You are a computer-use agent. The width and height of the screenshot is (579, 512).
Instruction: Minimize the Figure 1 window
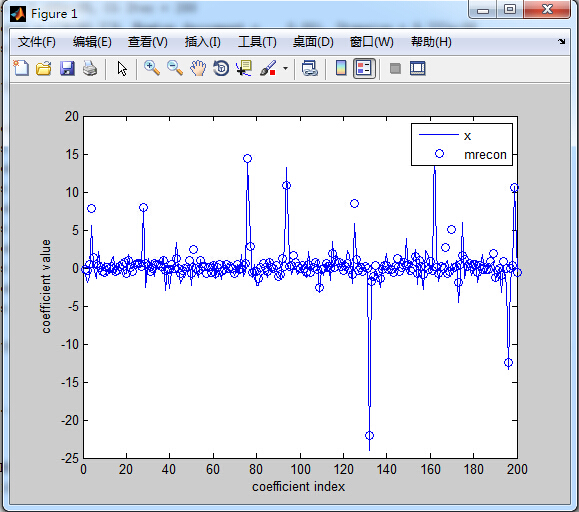point(483,9)
